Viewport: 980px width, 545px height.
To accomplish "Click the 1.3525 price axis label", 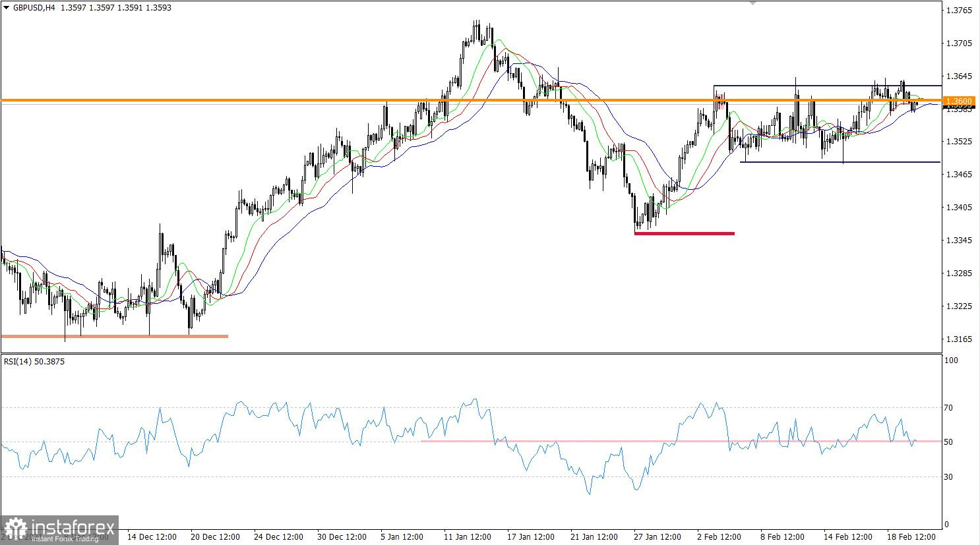I will click(x=959, y=142).
